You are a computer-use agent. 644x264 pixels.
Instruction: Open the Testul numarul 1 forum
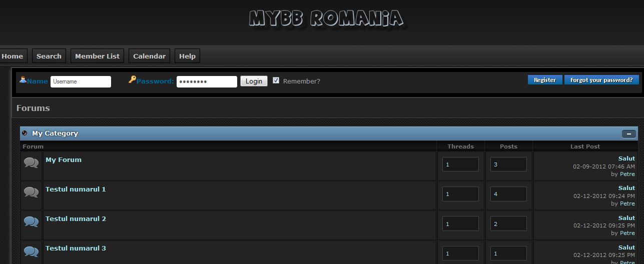76,189
